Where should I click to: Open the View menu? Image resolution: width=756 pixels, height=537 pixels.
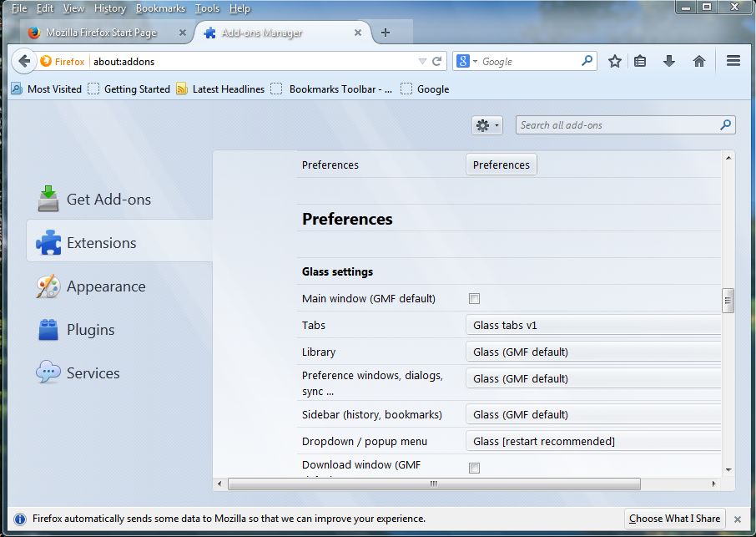73,8
